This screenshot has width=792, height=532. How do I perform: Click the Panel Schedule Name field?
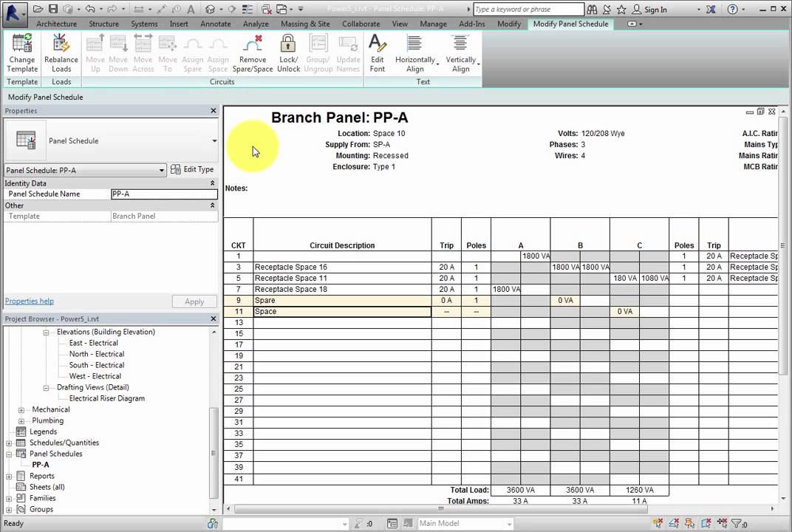coord(164,194)
